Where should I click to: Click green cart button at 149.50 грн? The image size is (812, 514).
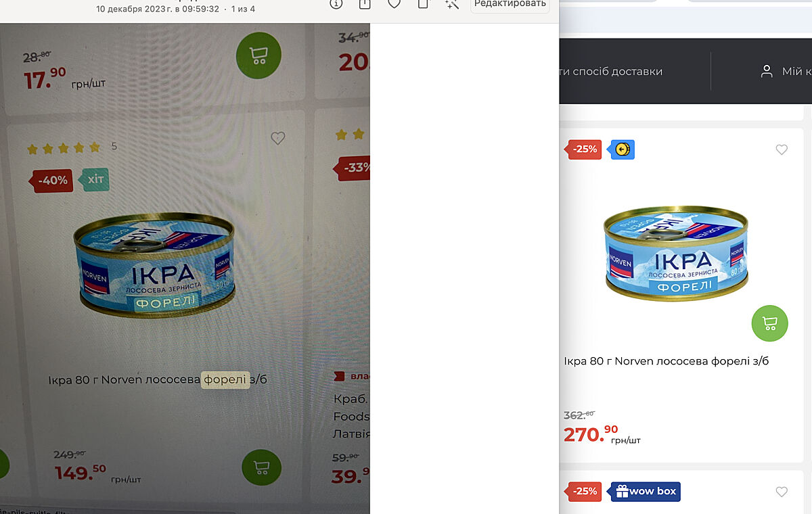tap(261, 467)
